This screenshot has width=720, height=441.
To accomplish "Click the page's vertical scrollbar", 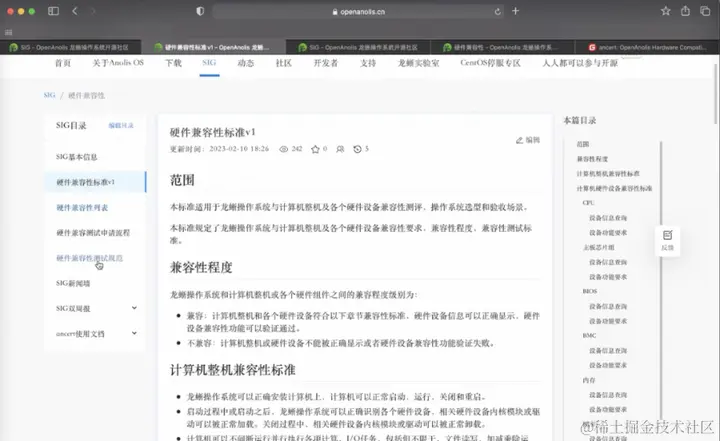I will [715, 94].
